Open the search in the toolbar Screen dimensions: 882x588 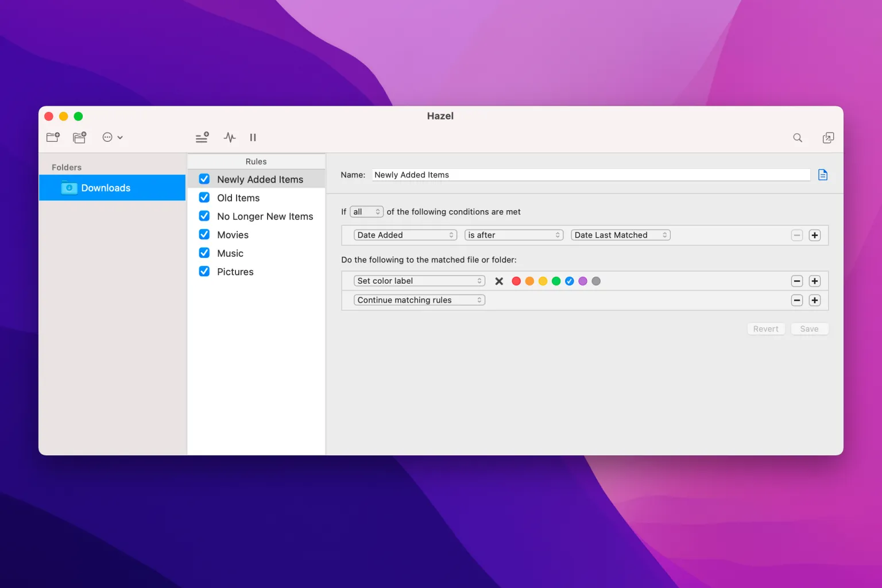click(798, 138)
